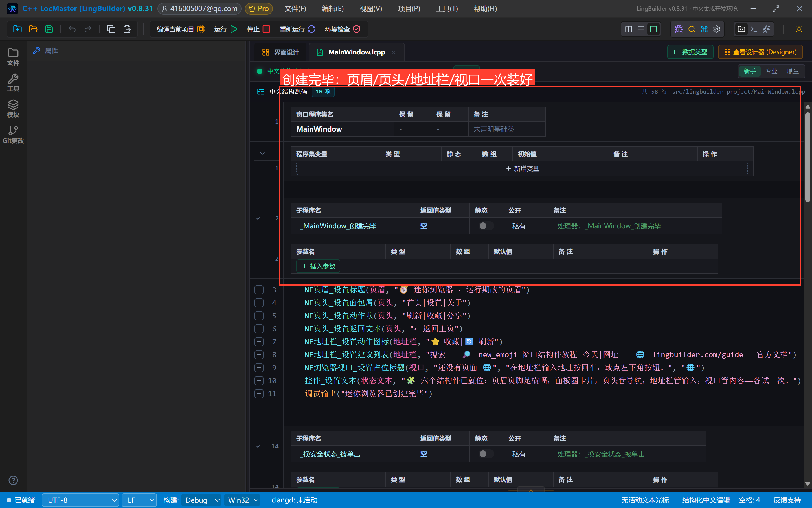Open the 工具(T) menu

click(447, 9)
